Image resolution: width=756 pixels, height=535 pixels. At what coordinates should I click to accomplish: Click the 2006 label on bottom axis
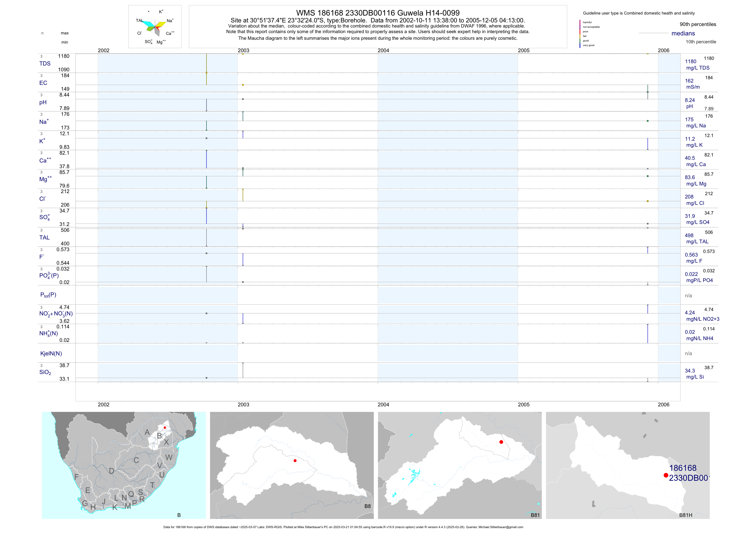click(x=664, y=405)
